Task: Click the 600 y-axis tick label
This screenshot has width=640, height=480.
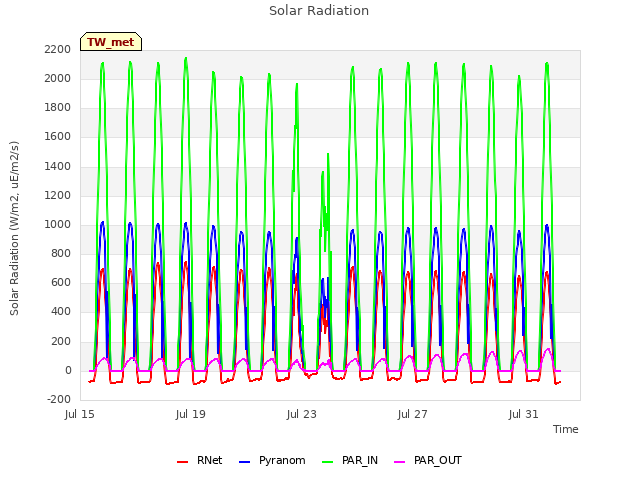Action: click(x=61, y=282)
